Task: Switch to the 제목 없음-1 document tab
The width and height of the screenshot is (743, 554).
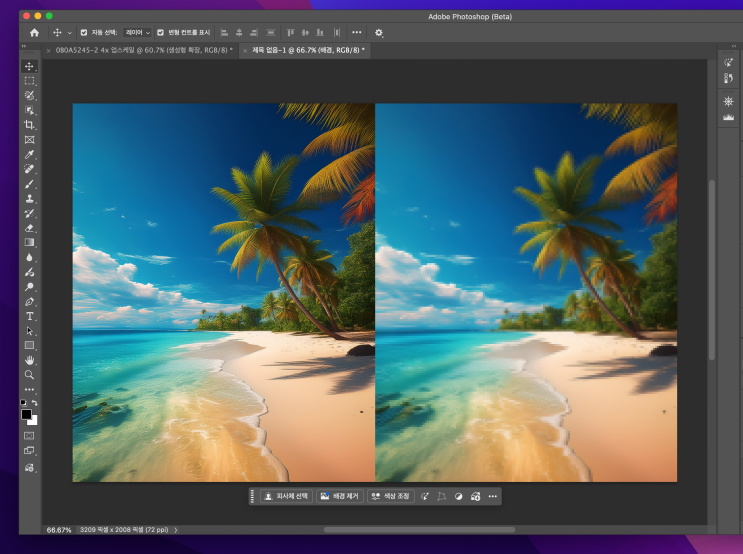Action: pos(308,50)
